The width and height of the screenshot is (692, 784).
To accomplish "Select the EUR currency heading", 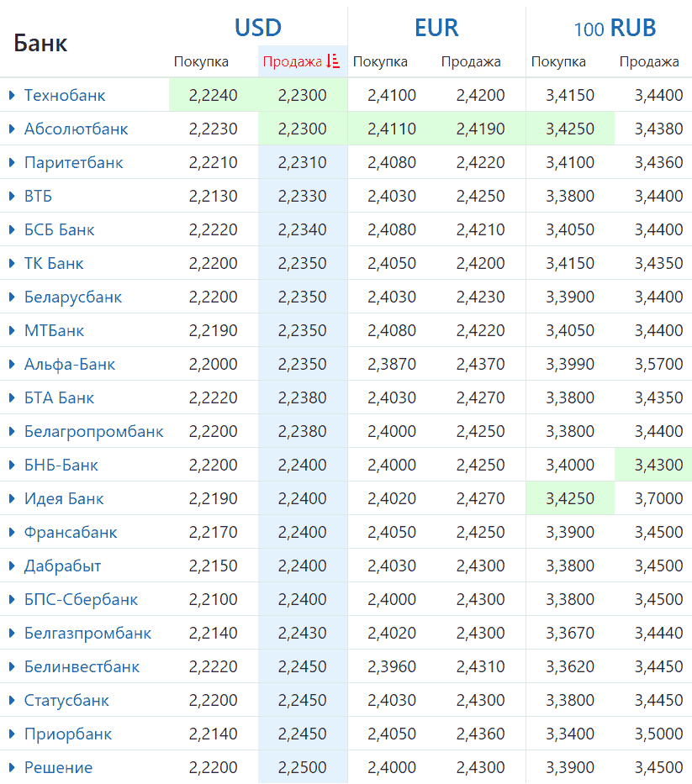I will pos(436,28).
